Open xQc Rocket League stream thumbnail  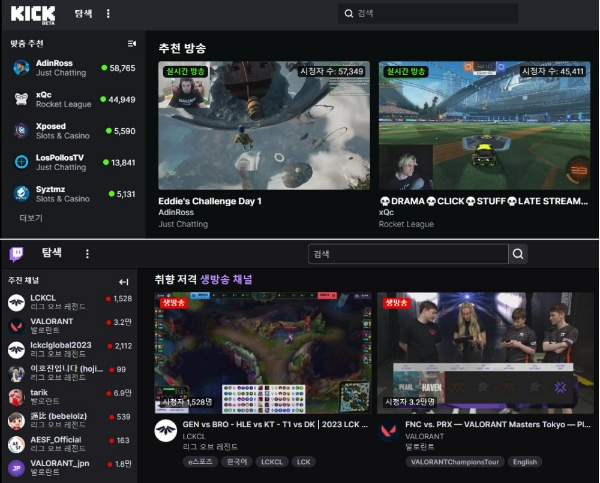(x=484, y=125)
